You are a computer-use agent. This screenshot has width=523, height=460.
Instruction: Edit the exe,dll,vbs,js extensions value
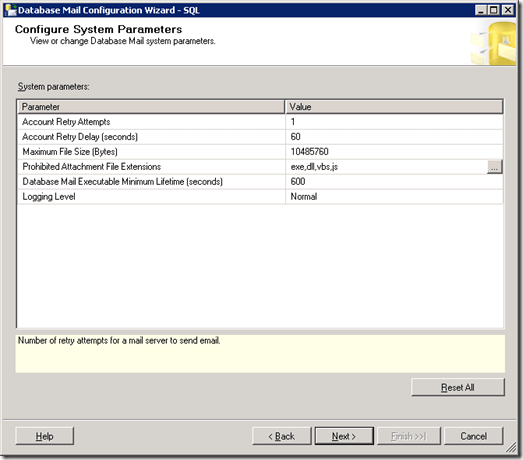click(x=386, y=167)
